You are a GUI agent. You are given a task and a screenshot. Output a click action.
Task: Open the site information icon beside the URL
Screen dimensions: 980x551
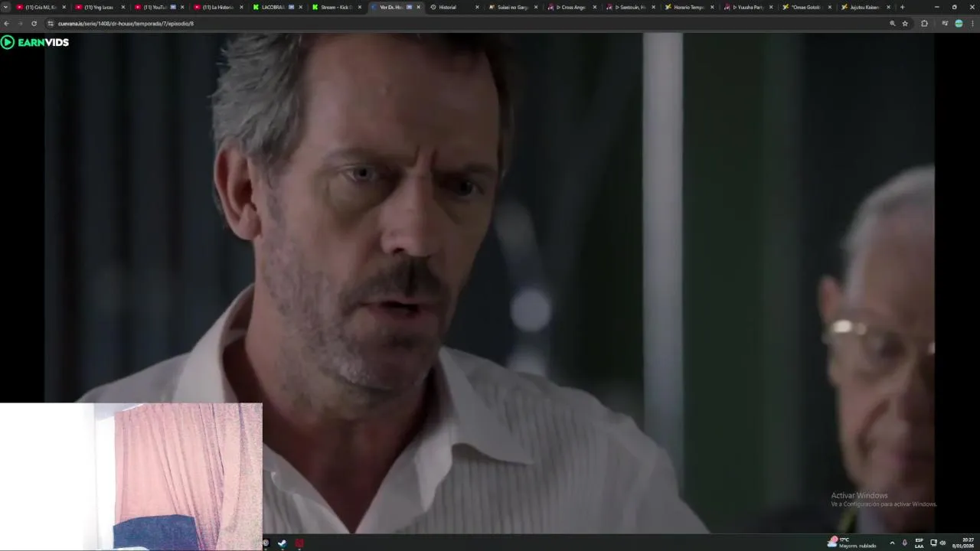(51, 24)
